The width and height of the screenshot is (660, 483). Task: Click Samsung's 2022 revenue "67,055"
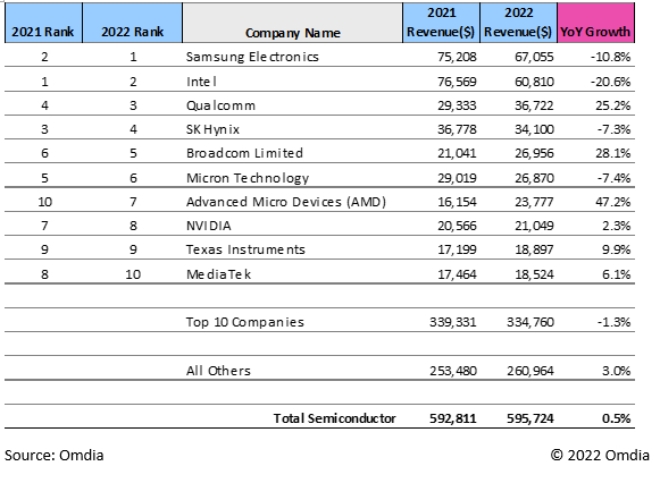click(534, 56)
